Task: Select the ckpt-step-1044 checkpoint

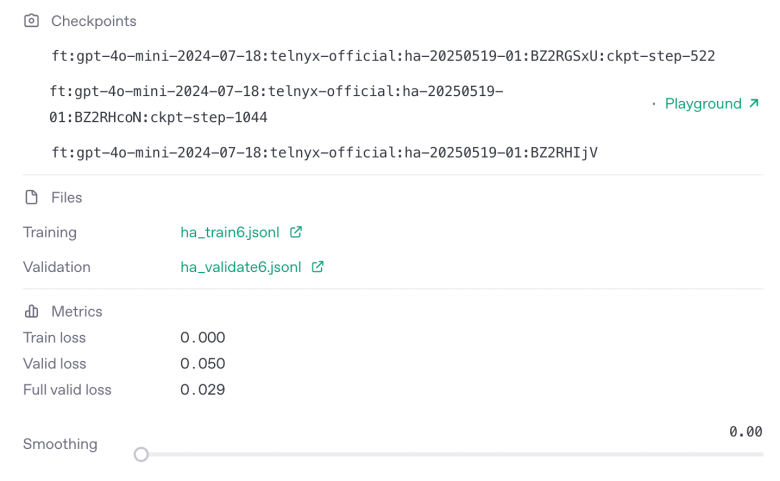Action: point(276,104)
